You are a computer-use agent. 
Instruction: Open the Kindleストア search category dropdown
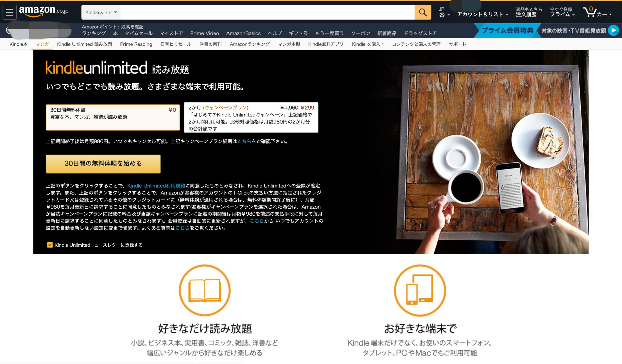(101, 12)
